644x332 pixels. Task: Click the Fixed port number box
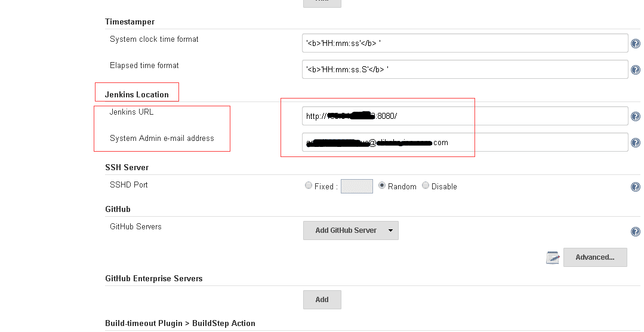pyautogui.click(x=357, y=186)
